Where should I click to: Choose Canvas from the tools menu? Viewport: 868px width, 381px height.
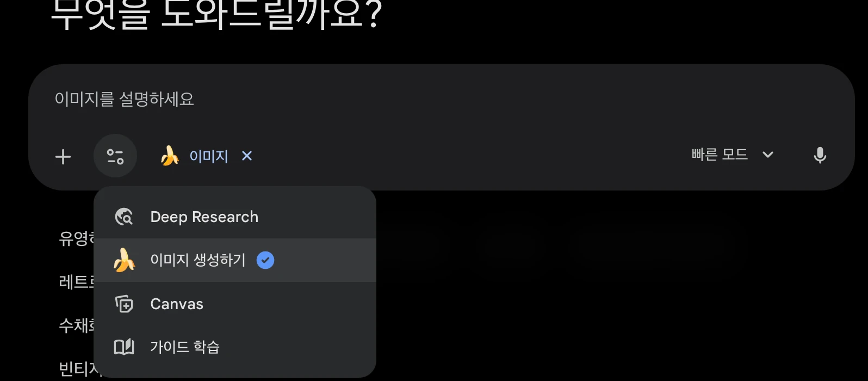tap(177, 304)
